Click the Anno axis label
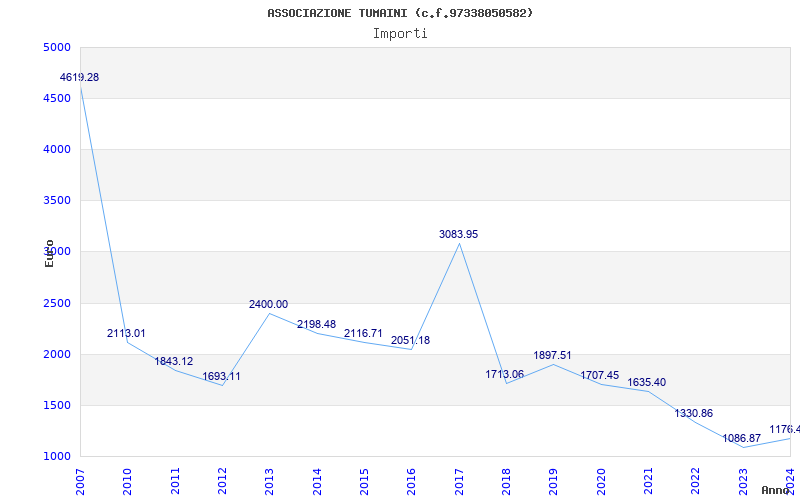 tap(775, 490)
